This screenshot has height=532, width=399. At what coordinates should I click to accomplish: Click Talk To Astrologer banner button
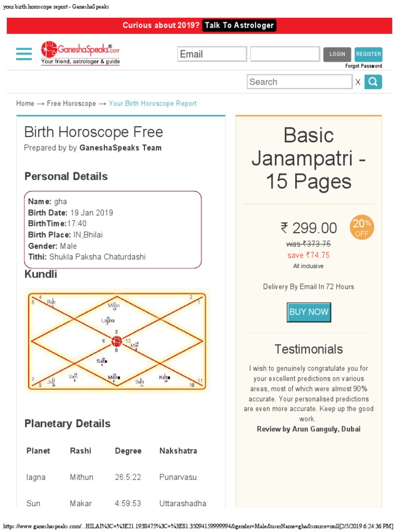click(x=238, y=25)
